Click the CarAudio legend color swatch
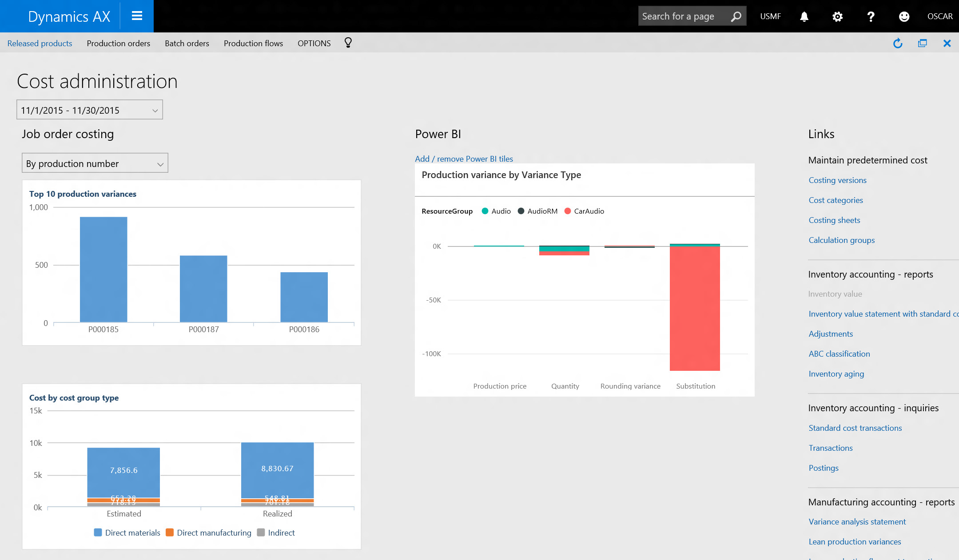The width and height of the screenshot is (959, 560). point(568,211)
